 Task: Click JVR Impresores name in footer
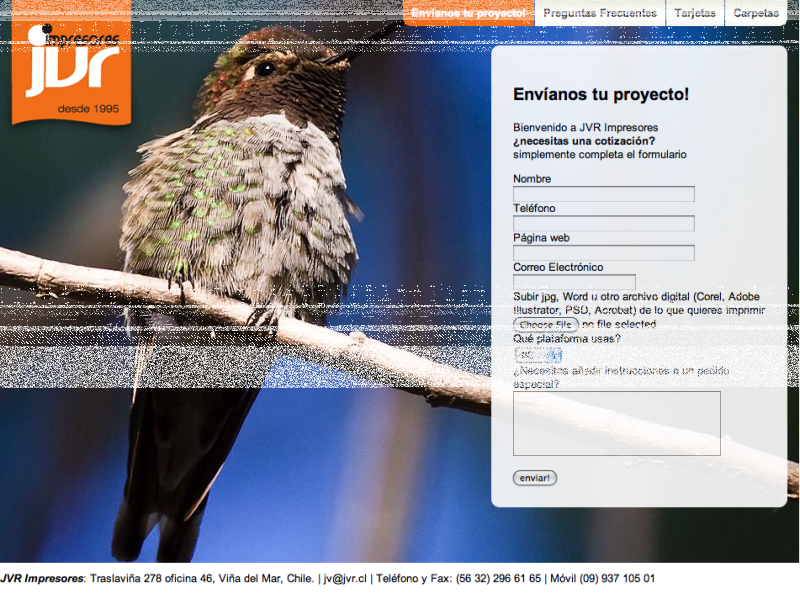pyautogui.click(x=42, y=579)
